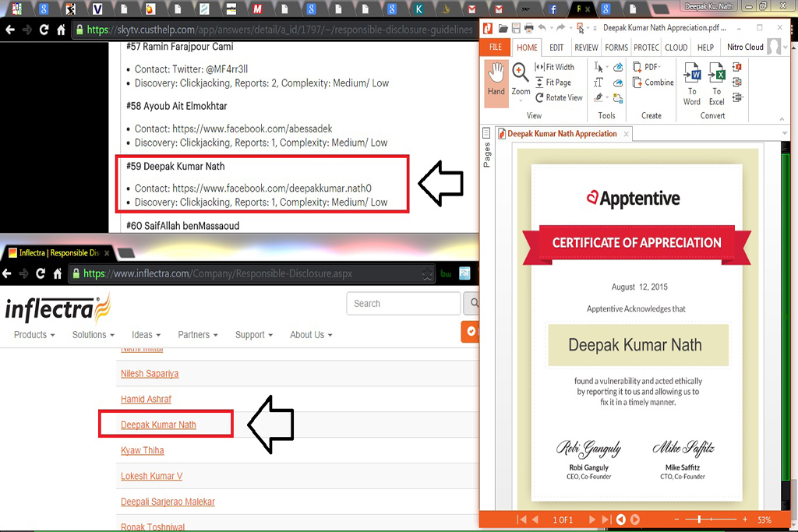Image resolution: width=798 pixels, height=532 pixels.
Task: Click the Nitro vertical scrollbar
Action: (786, 326)
